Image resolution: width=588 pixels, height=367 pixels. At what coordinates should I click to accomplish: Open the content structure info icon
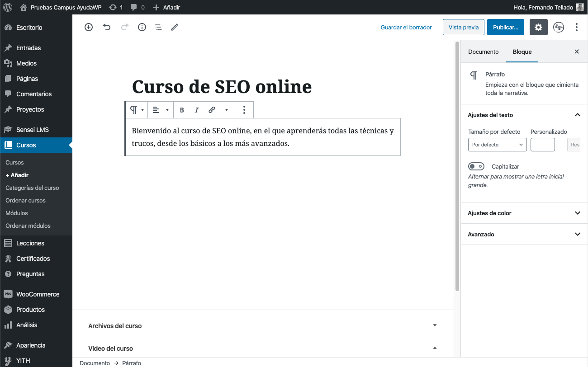[x=142, y=27]
